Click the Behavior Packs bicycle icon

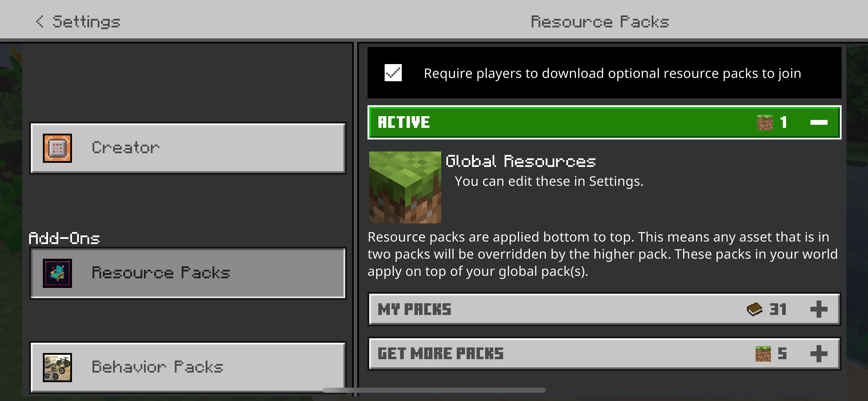click(57, 367)
